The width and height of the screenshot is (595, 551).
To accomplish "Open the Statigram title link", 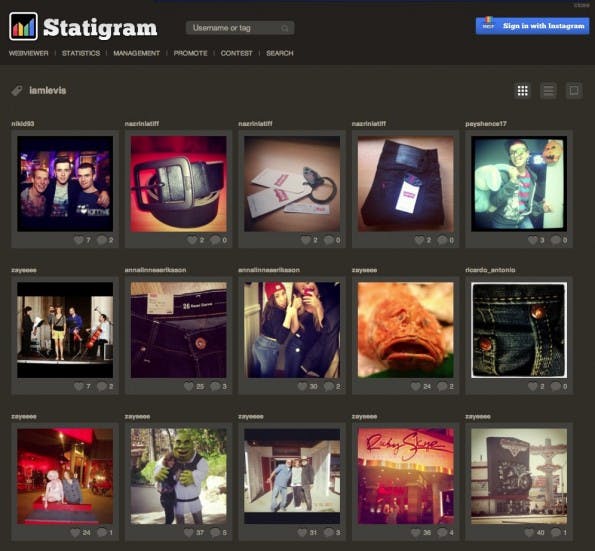I will 100,28.
